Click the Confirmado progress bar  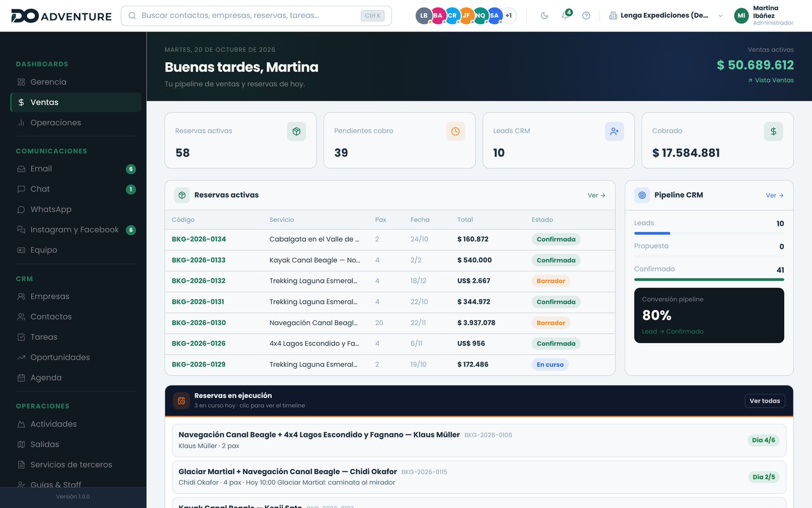pyautogui.click(x=709, y=279)
